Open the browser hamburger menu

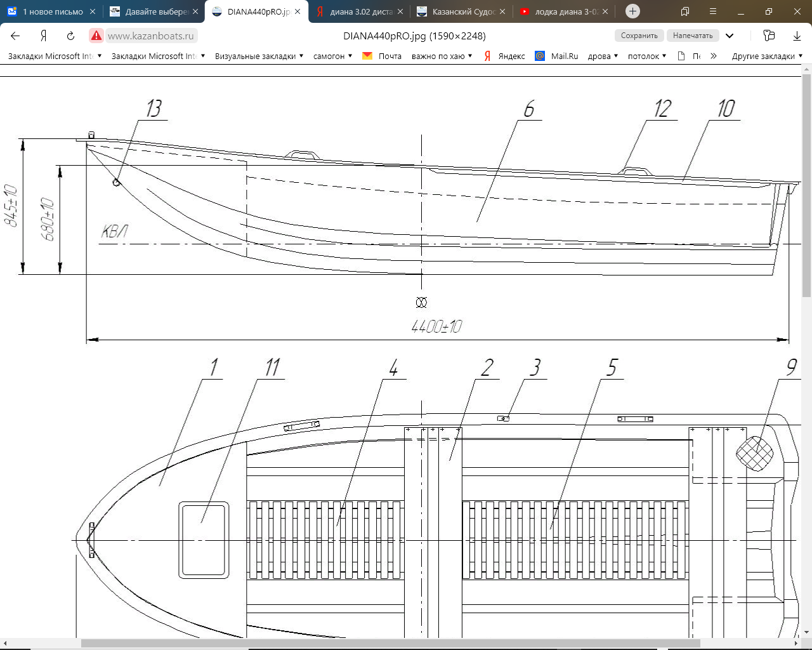tap(713, 11)
